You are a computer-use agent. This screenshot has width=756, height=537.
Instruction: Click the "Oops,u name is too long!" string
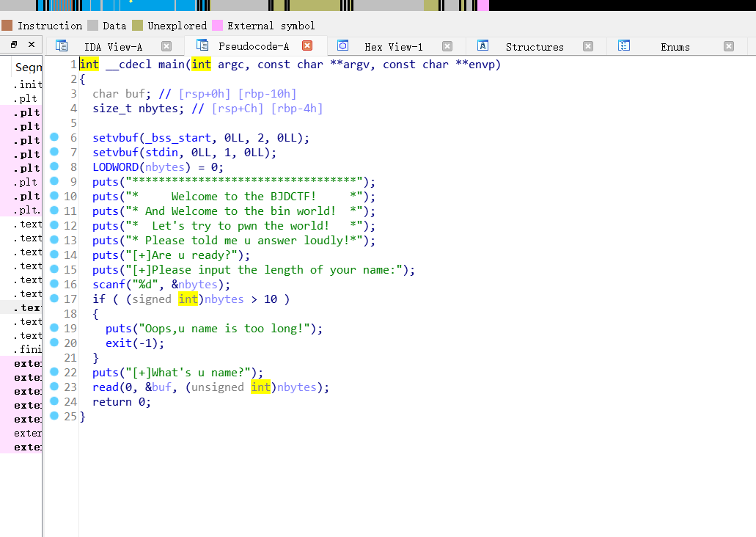tap(224, 329)
